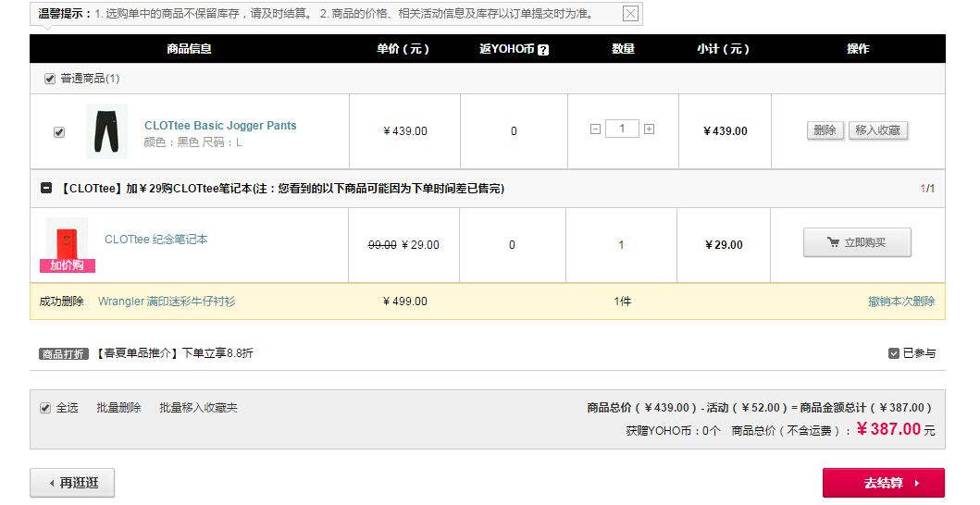The width and height of the screenshot is (980, 505).
Task: Click the 获赠YOHO币:0个 text
Action: tap(673, 431)
